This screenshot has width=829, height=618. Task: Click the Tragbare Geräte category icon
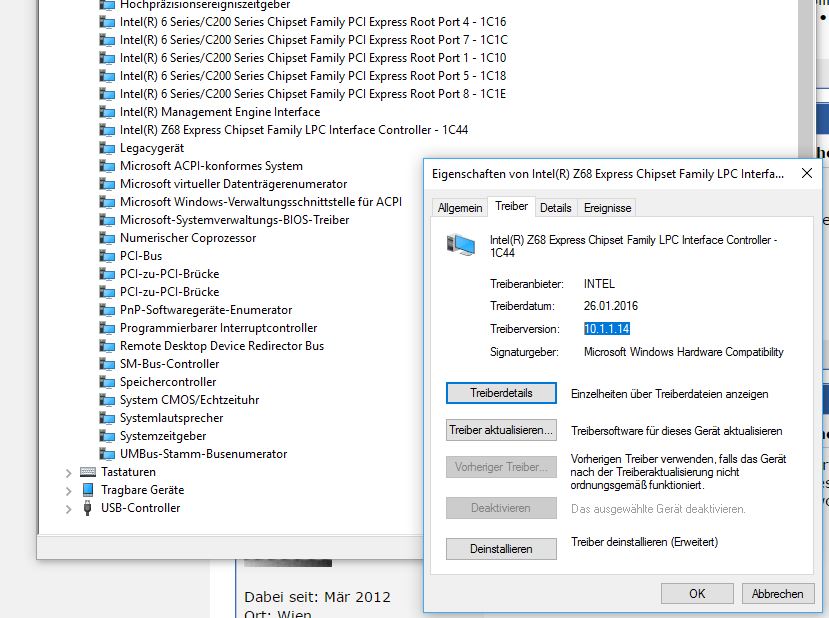(88, 490)
